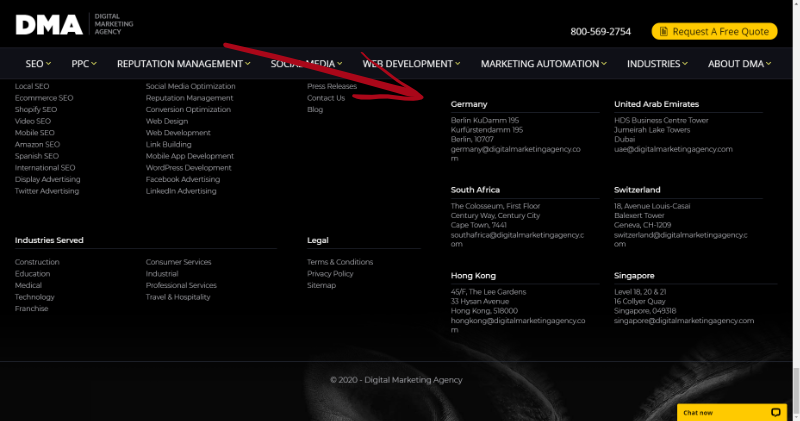Viewport: 800px width, 421px height.
Task: Open Medical industry link
Action: click(x=29, y=286)
